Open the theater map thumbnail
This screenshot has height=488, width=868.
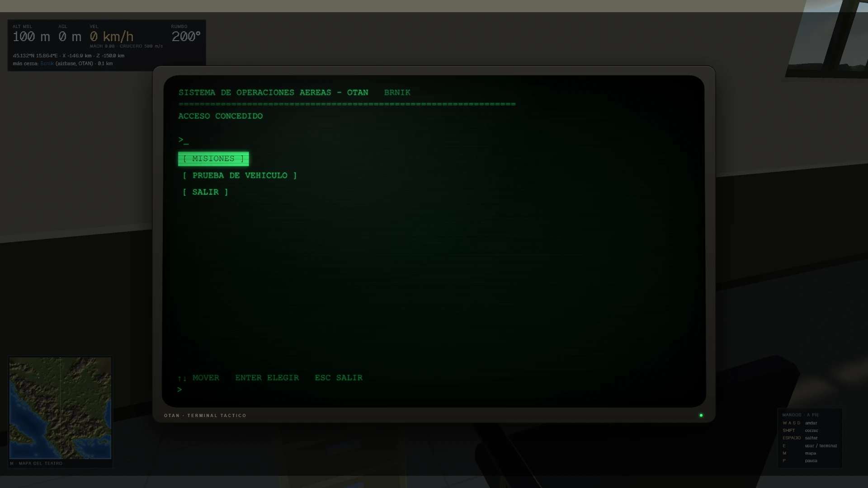click(x=60, y=408)
